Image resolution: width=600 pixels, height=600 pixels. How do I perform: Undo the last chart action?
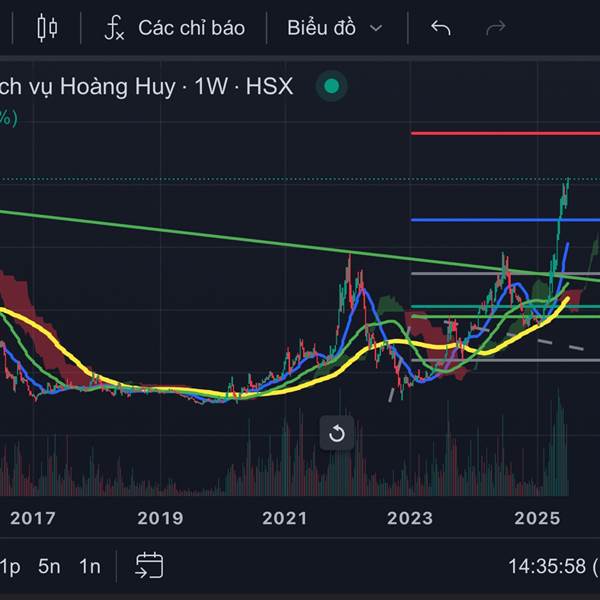coord(440,28)
